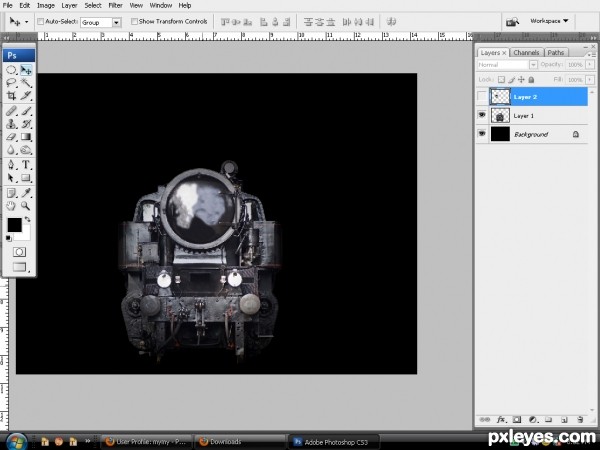Screen dimensions: 600x450
Task: Add a layer style fx button
Action: [501, 420]
